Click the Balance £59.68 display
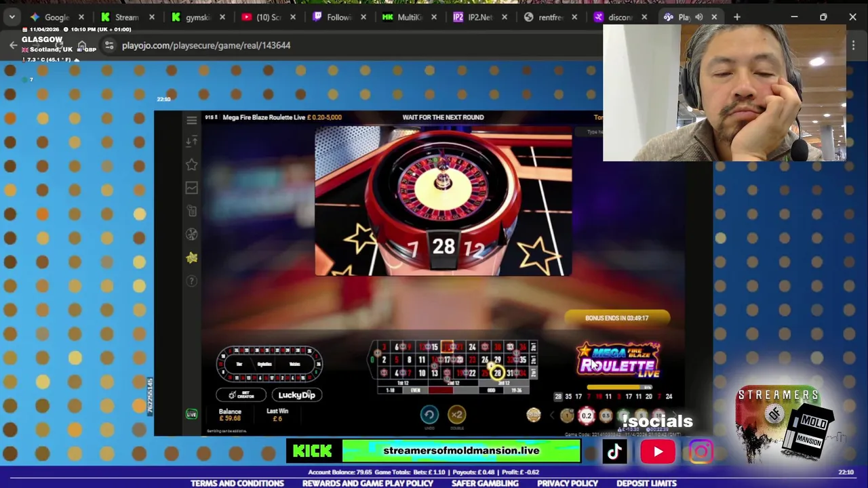868x488 pixels. click(x=230, y=415)
